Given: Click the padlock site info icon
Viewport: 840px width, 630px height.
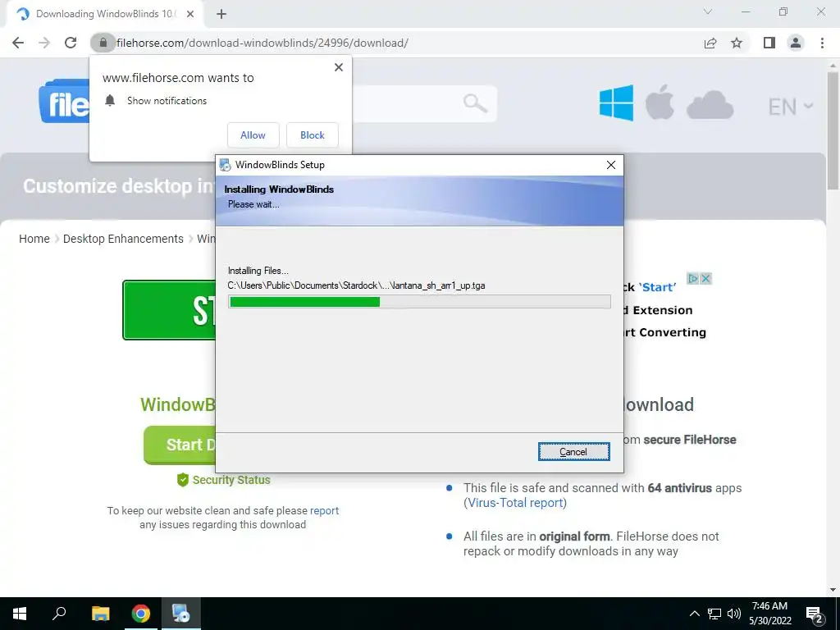Looking at the screenshot, I should tap(103, 43).
